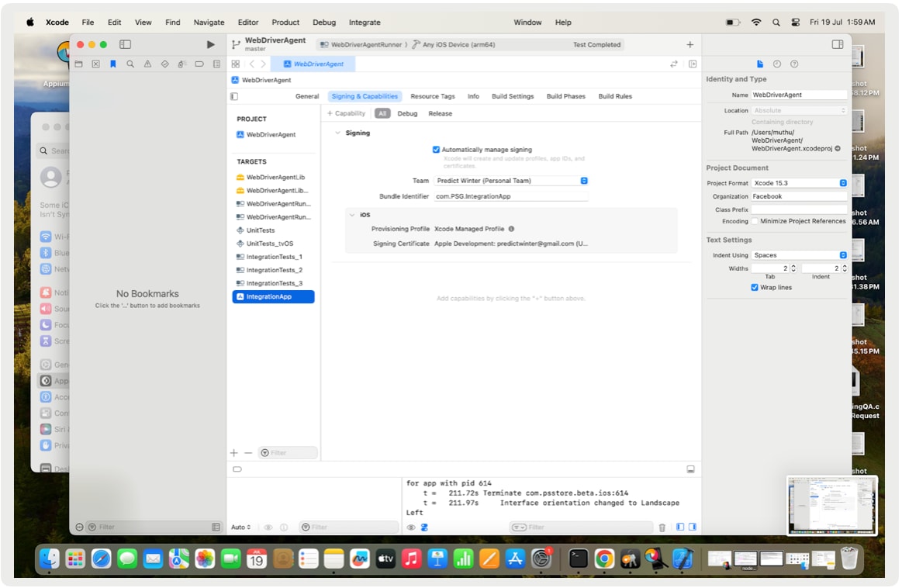Image resolution: width=902 pixels, height=588 pixels.
Task: Switch to the Build Settings tab
Action: coord(512,96)
